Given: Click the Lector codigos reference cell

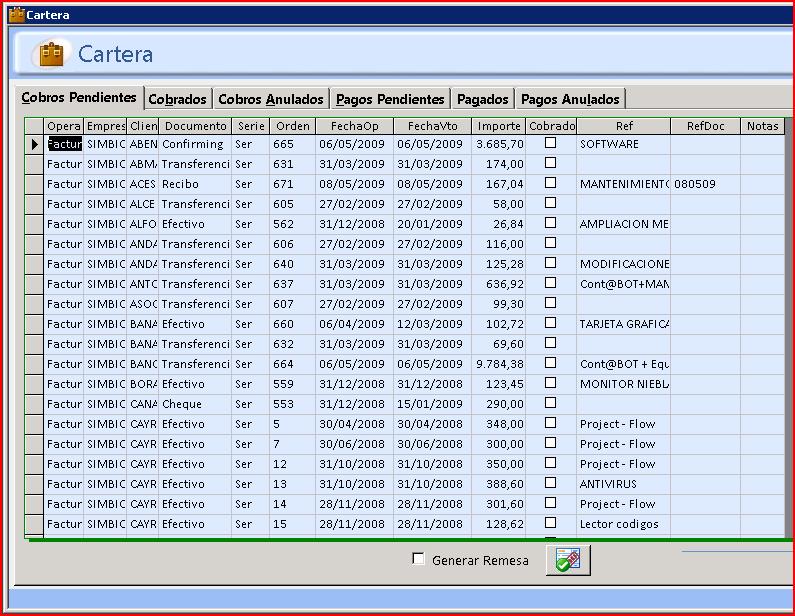Looking at the screenshot, I should point(624,525).
